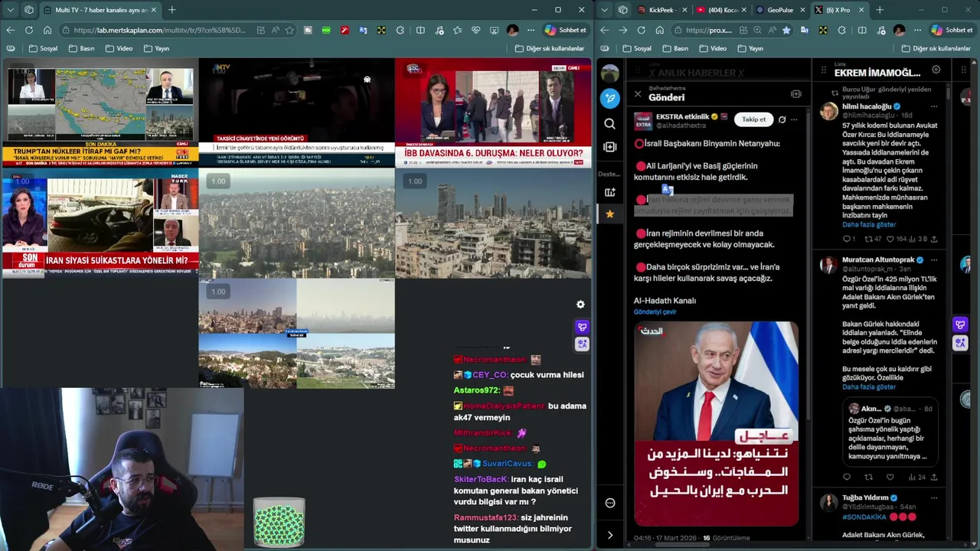The width and height of the screenshot is (980, 551).
Task: View analytics of hilmi hacaloğlu's post
Action: [918, 239]
